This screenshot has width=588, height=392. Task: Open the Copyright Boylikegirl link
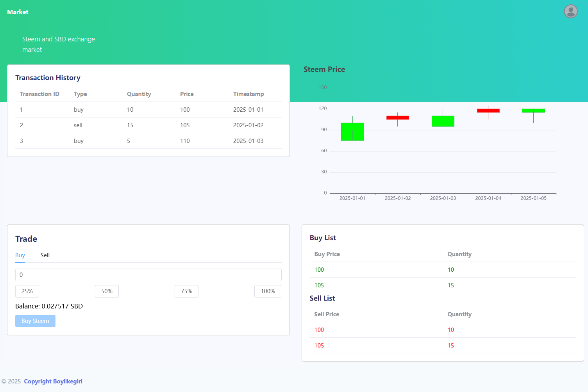[x=53, y=381]
